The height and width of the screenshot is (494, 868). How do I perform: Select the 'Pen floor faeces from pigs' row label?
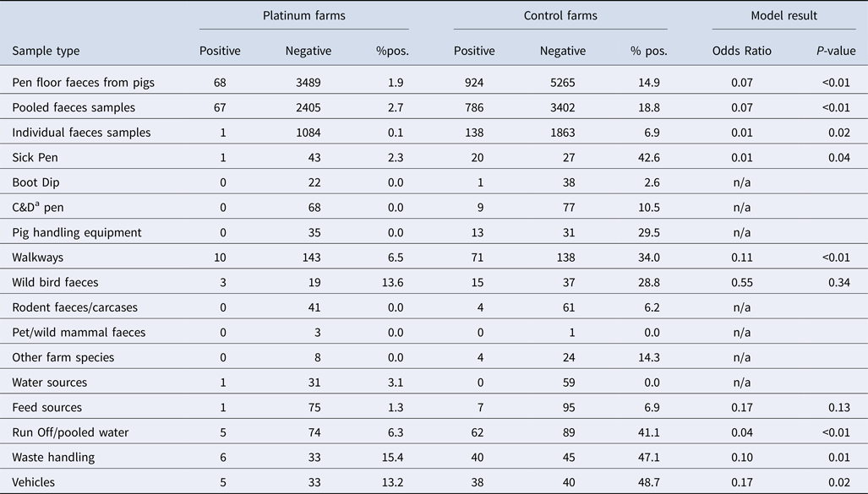point(84,83)
